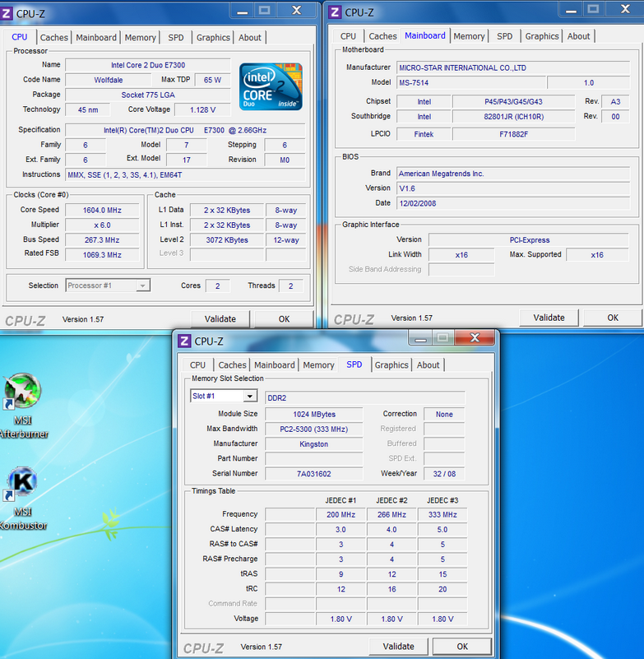Screen dimensions: 644x659
Task: Click Validate in the CPU window
Action: pos(220,319)
